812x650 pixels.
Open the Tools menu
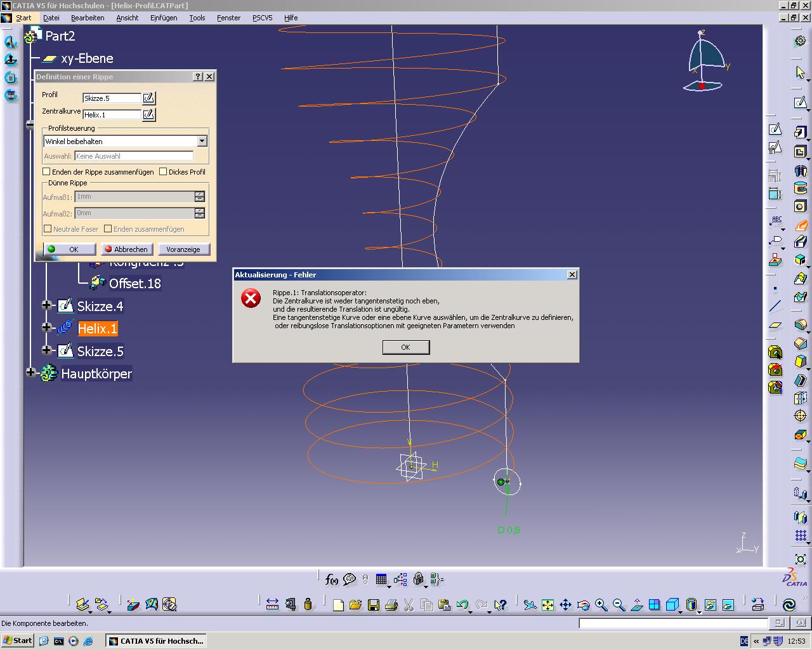[x=197, y=18]
